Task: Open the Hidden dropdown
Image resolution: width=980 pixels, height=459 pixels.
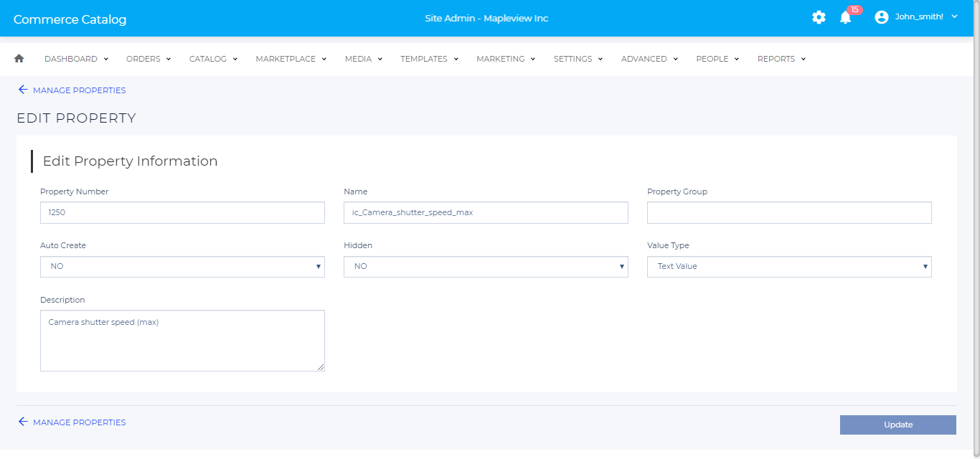Action: point(486,267)
